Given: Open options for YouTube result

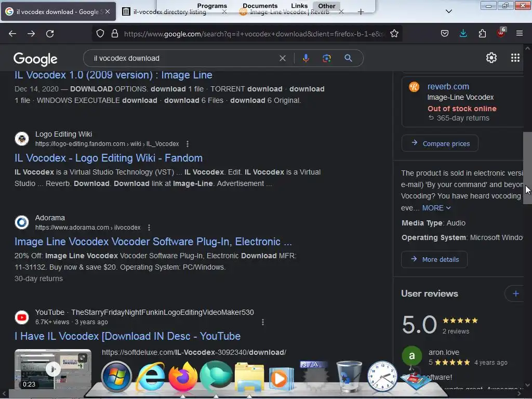Looking at the screenshot, I should coord(262,322).
